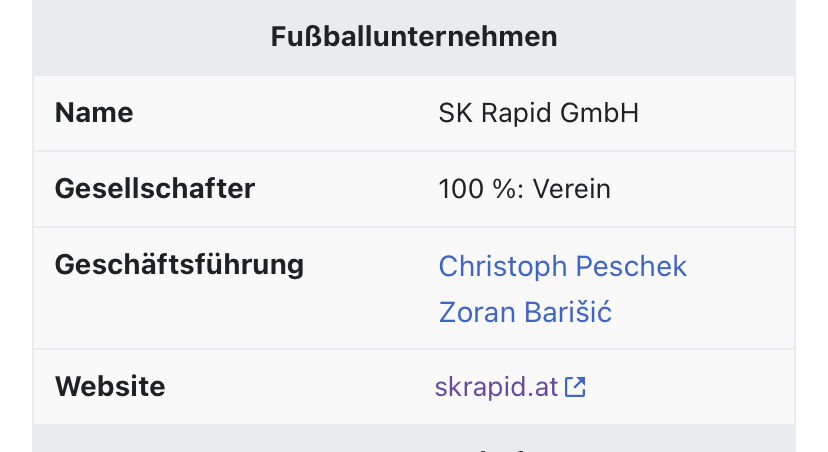Click the surname Peschek in the link
The image size is (828, 452).
[631, 266]
